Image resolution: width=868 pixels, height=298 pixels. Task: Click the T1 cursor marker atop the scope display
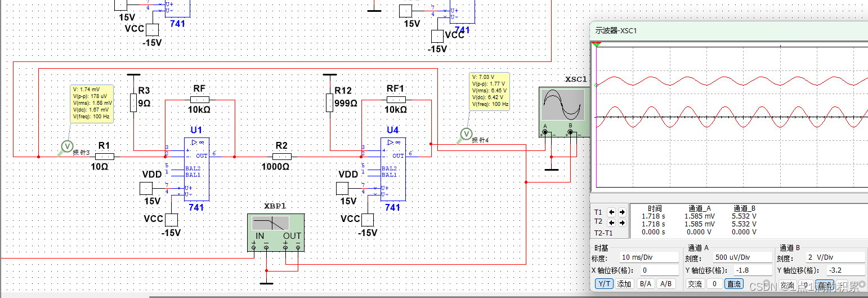tap(596, 44)
